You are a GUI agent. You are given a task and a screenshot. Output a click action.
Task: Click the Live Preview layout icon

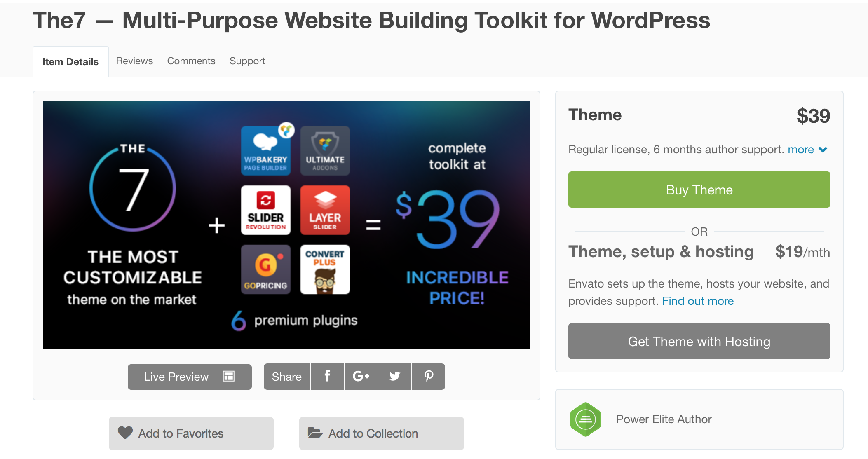[229, 376]
